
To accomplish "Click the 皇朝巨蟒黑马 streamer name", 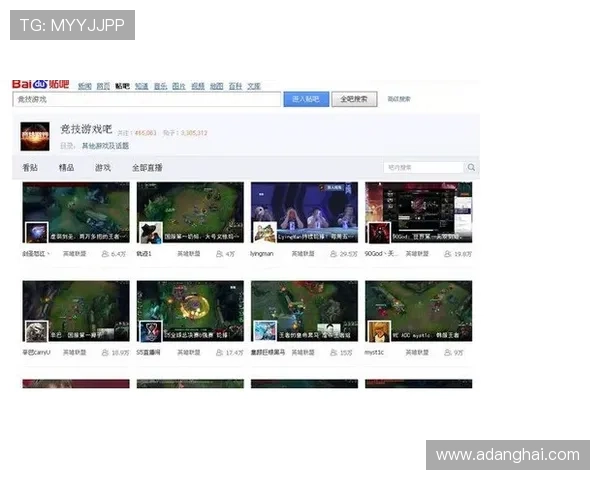I will click(268, 353).
